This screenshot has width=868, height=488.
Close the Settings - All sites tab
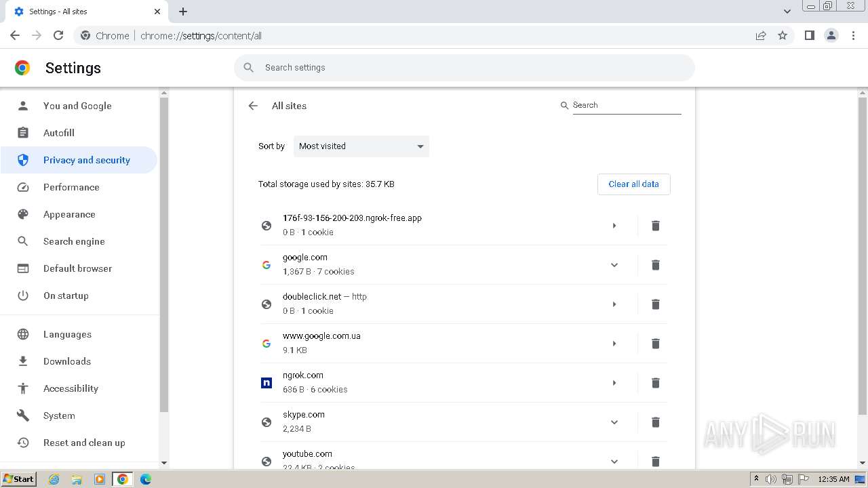pos(157,12)
